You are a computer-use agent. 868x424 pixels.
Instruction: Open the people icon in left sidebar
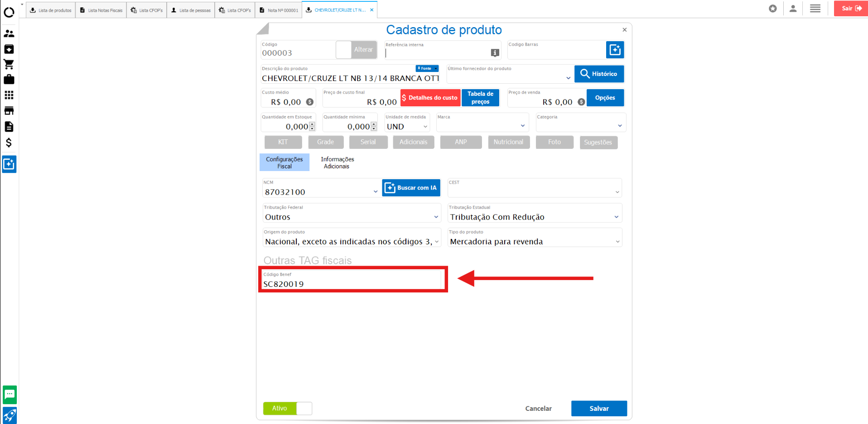pos(9,33)
